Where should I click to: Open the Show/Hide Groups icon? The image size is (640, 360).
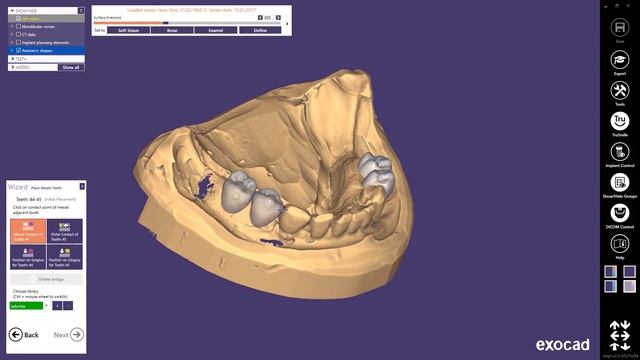pos(620,182)
